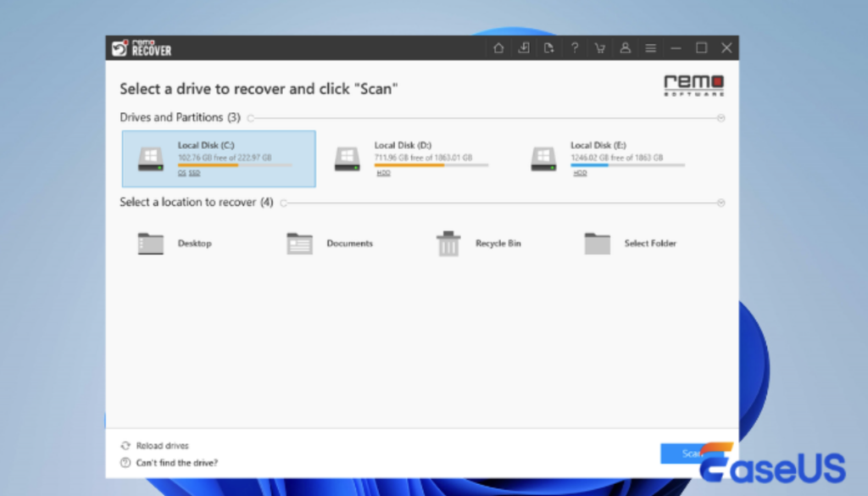The image size is (868, 496).
Task: Collapse the Select a location section
Action: pos(721,203)
